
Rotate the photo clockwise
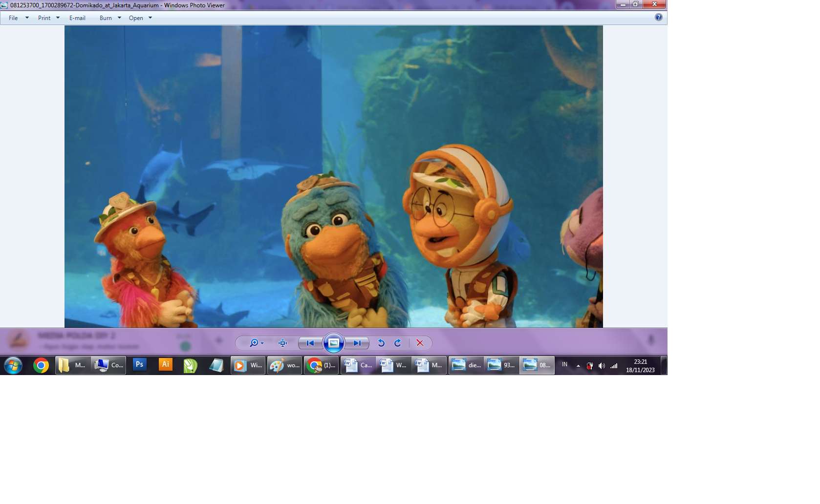point(398,343)
